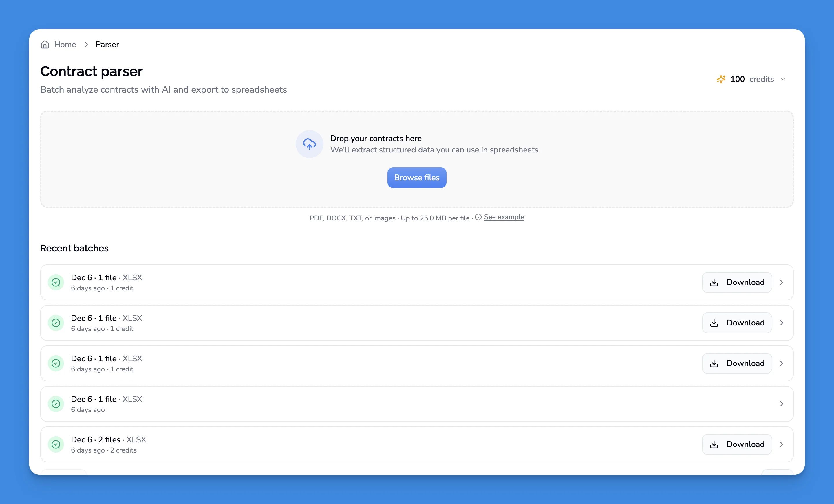Click the home icon in the breadcrumb
The image size is (834, 504).
point(45,44)
